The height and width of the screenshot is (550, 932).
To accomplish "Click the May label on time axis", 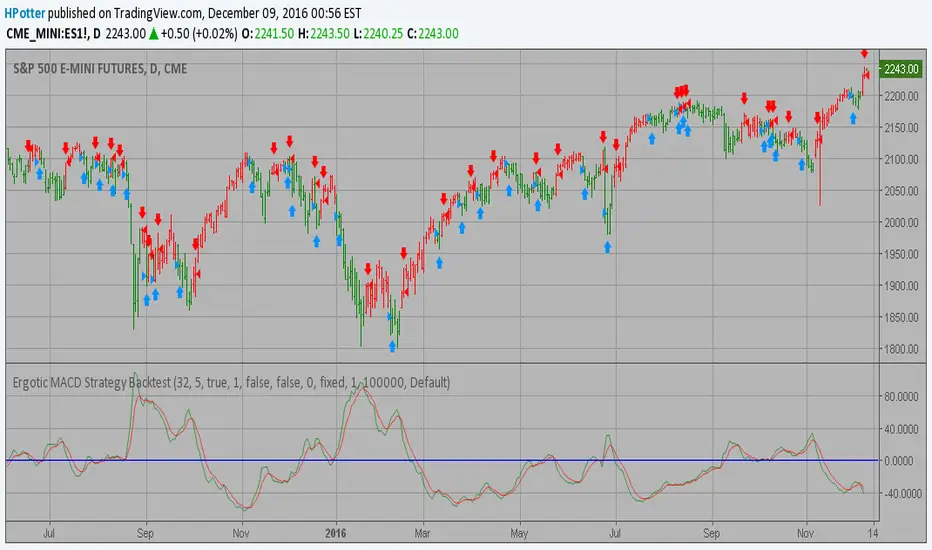I will [519, 533].
